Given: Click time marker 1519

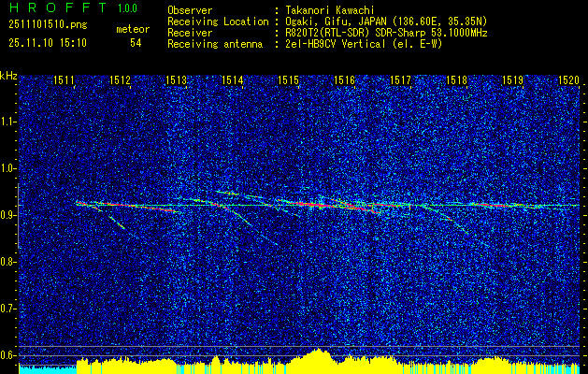Looking at the screenshot, I should coord(512,79).
